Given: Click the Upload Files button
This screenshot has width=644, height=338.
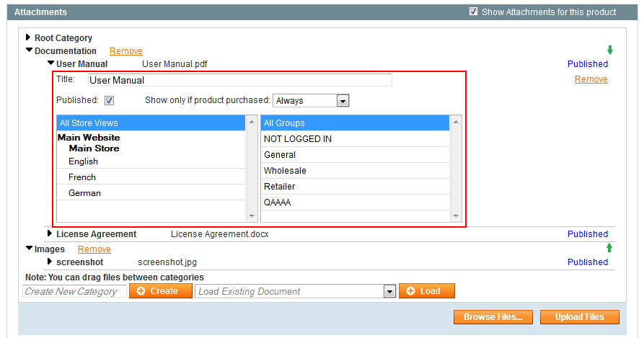Looking at the screenshot, I should pos(580,317).
